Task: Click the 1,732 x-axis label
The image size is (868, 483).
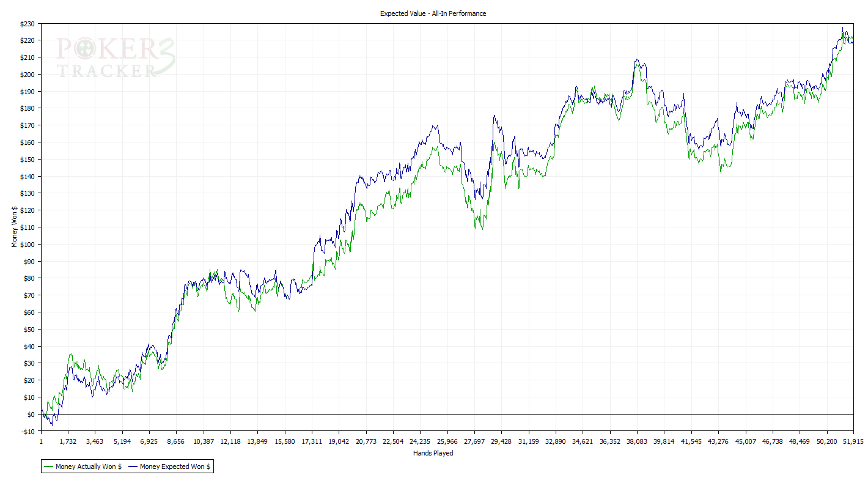Action: pos(68,441)
